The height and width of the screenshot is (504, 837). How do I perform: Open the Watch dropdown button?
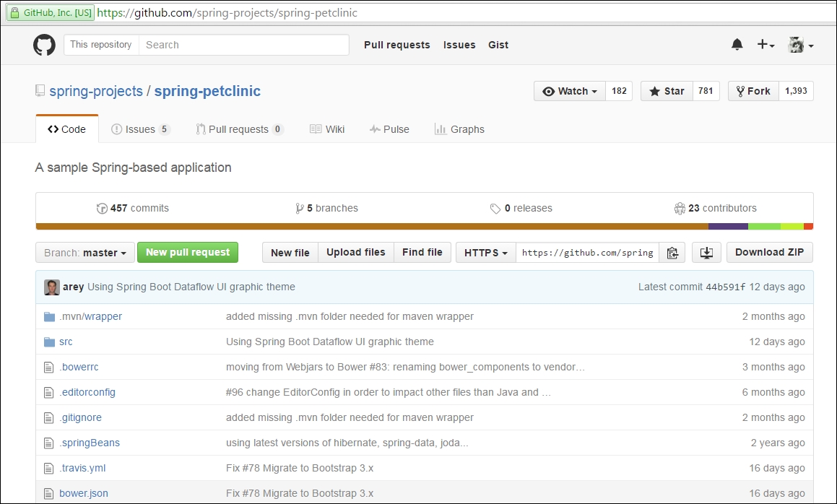570,91
